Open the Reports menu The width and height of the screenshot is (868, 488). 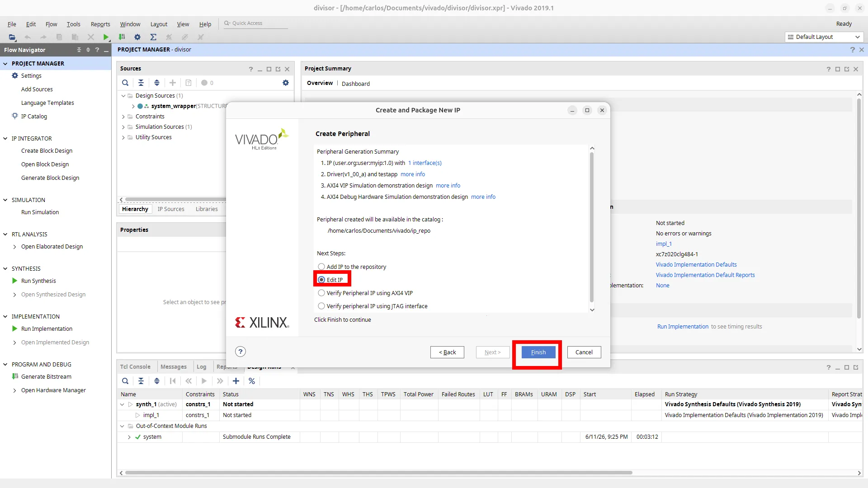[x=100, y=24]
